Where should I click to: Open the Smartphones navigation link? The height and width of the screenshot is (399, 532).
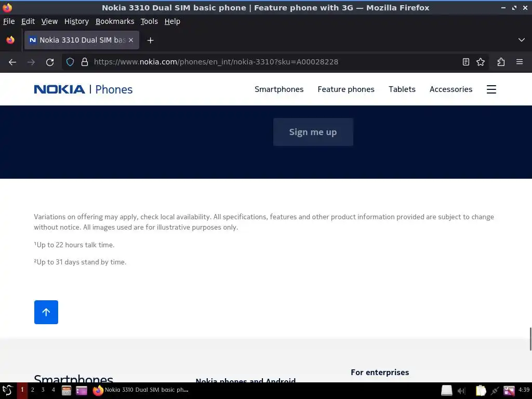(279, 89)
